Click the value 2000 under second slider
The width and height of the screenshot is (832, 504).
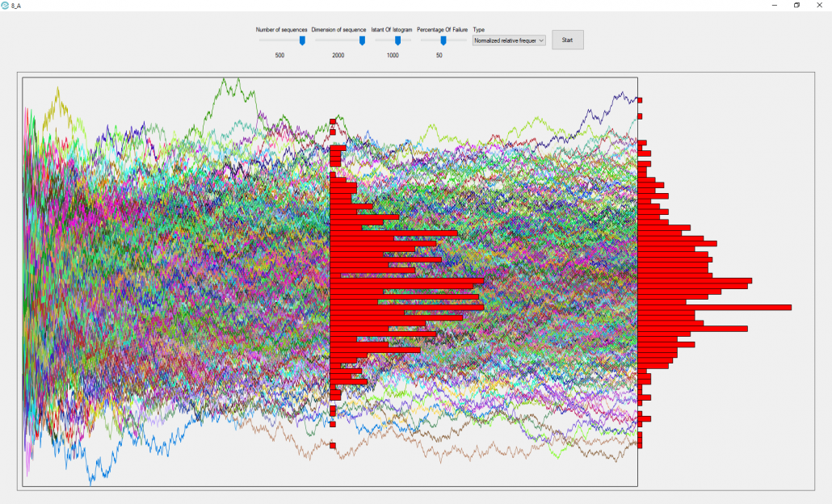click(338, 56)
